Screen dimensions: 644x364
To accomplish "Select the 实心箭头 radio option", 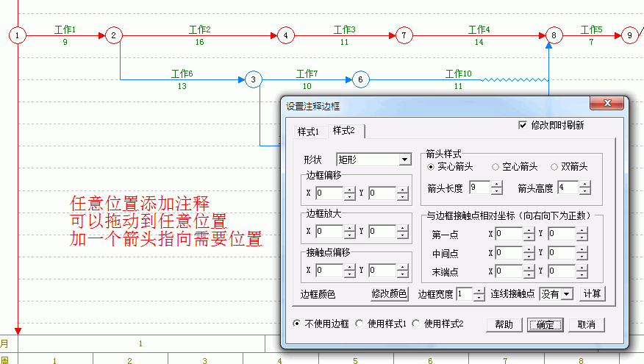I will coord(430,167).
